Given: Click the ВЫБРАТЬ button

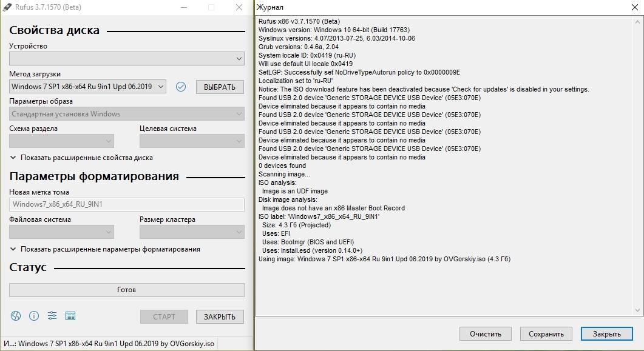Looking at the screenshot, I should point(220,87).
